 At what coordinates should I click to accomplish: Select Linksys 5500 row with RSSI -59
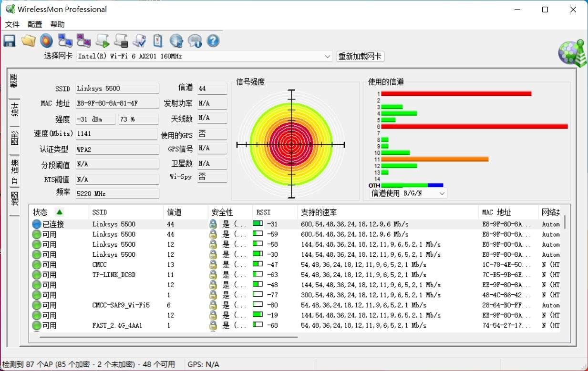click(295, 234)
